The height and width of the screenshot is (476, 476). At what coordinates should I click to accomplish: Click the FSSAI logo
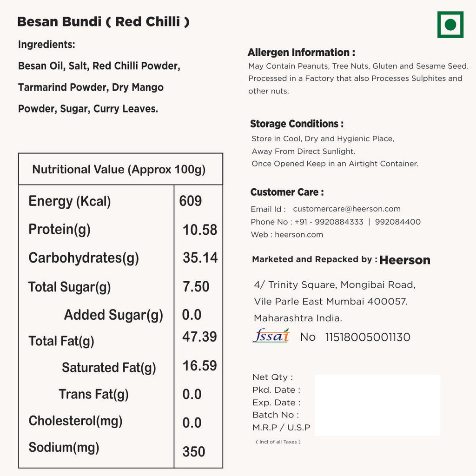[271, 336]
